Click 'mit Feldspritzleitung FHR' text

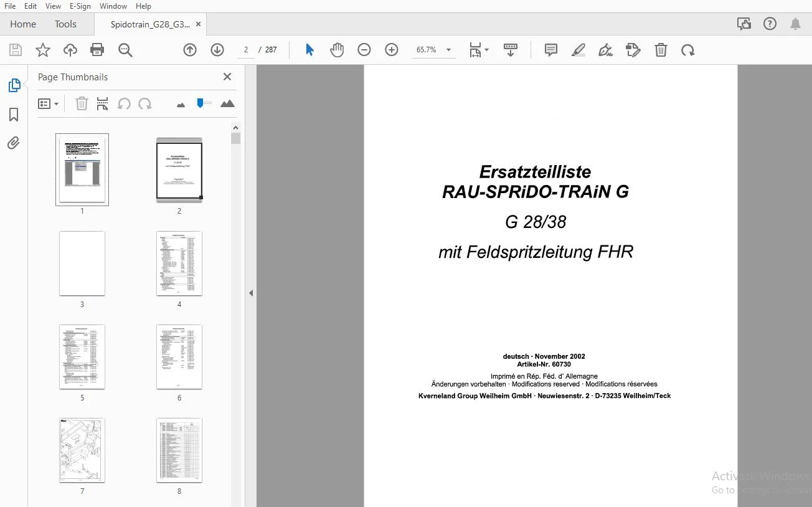click(536, 252)
